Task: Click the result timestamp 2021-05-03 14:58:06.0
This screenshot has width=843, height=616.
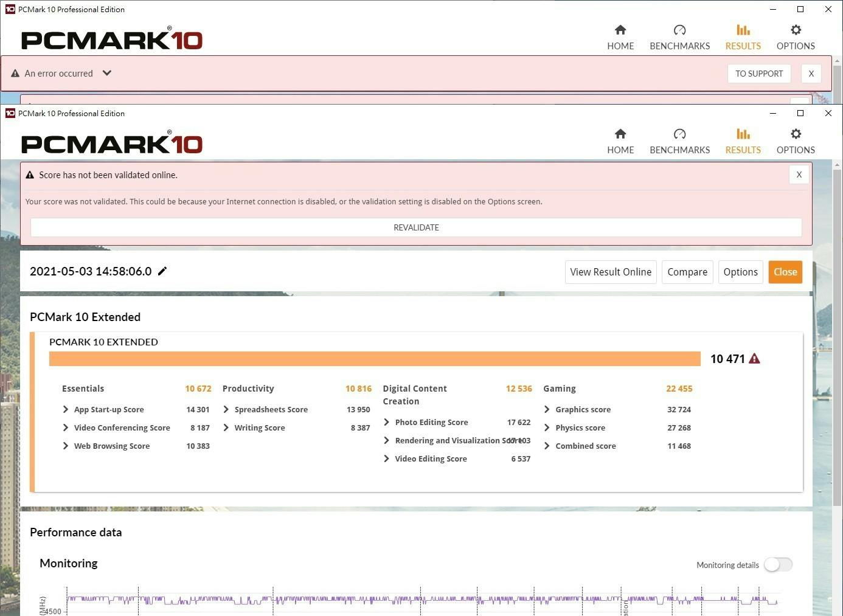Action: point(91,271)
